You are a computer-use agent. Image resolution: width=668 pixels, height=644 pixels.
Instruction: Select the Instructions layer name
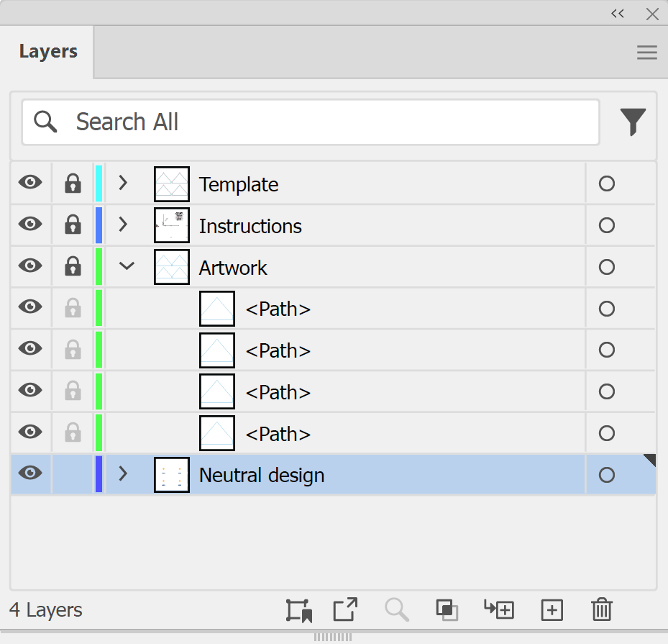(250, 226)
